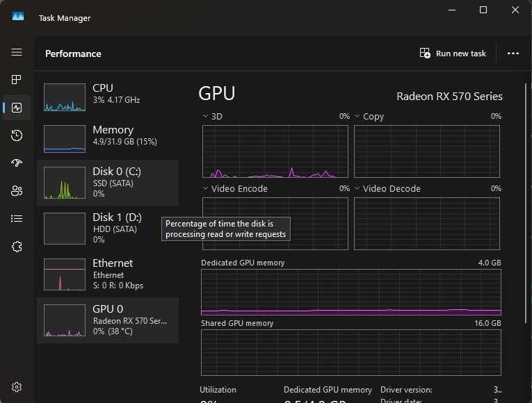The height and width of the screenshot is (403, 532).
Task: Close the Task Manager window
Action: [x=515, y=10]
